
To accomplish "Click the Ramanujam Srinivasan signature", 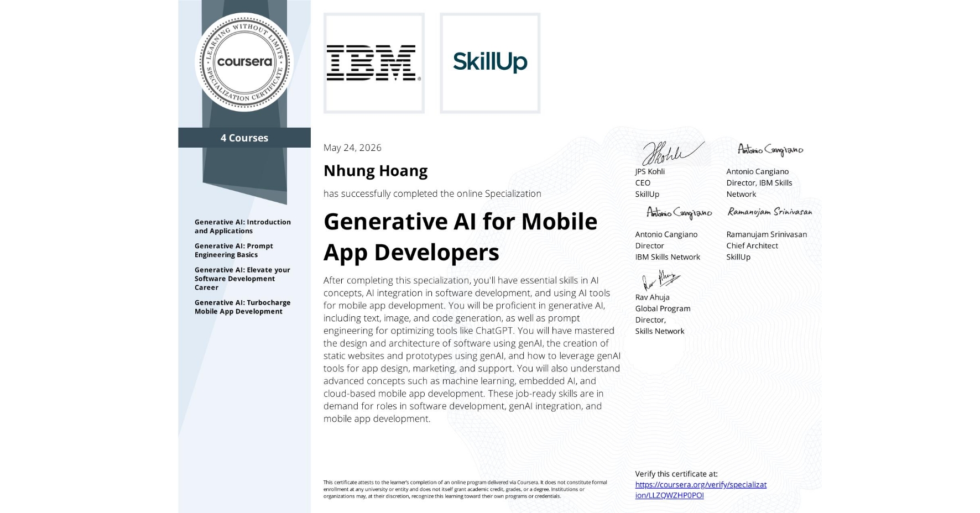I will (x=770, y=212).
